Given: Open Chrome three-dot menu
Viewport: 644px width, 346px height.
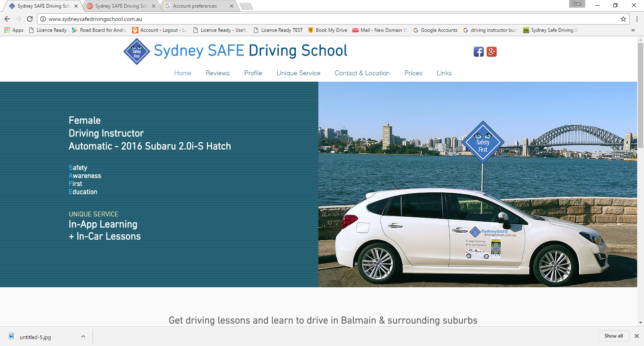Looking at the screenshot, I should tap(637, 19).
